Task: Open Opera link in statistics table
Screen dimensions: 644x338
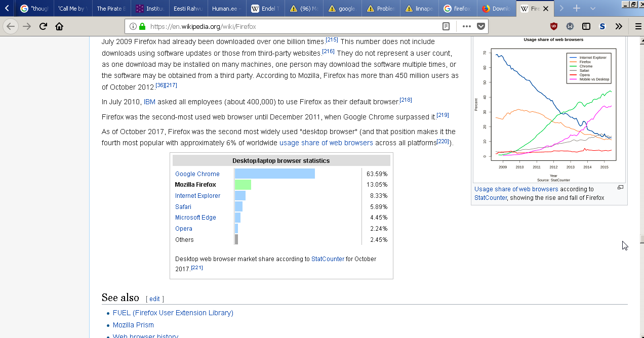Action: point(184,229)
